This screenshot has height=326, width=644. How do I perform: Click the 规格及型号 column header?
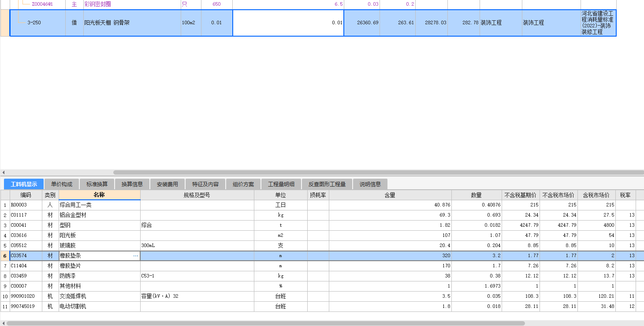click(197, 195)
